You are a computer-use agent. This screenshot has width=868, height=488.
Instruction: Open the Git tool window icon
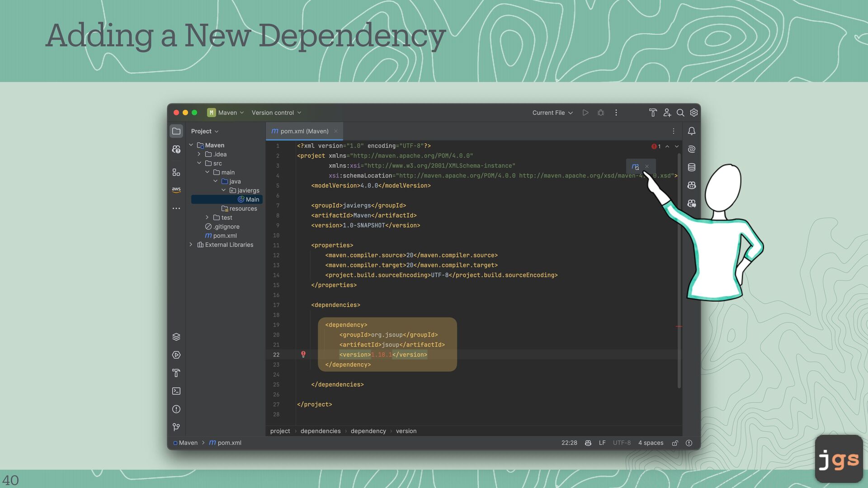(x=176, y=427)
